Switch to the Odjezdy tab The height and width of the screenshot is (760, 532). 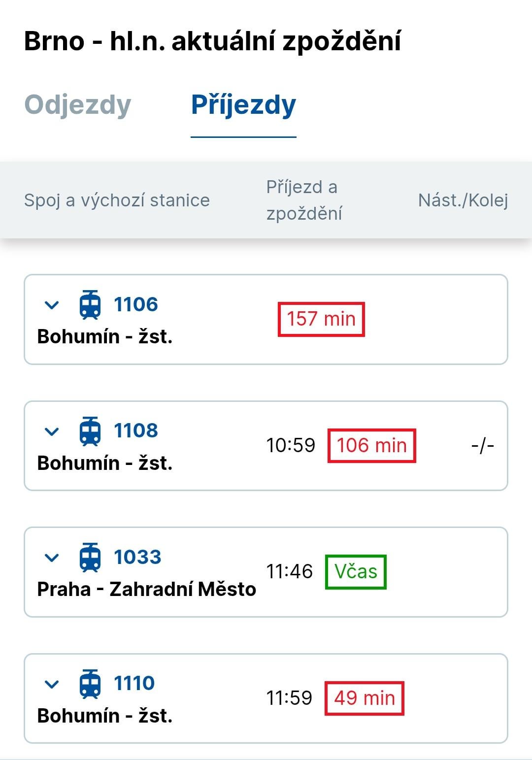[78, 105]
